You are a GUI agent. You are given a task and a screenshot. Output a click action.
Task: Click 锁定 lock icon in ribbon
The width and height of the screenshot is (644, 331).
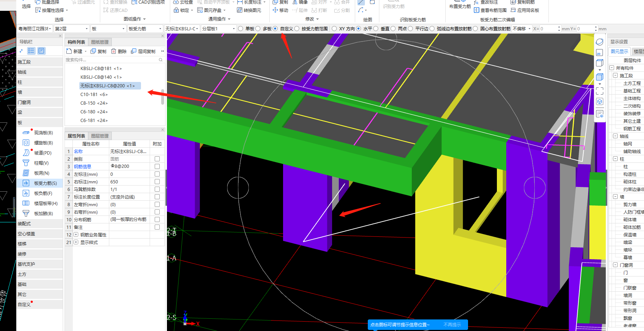176,10
